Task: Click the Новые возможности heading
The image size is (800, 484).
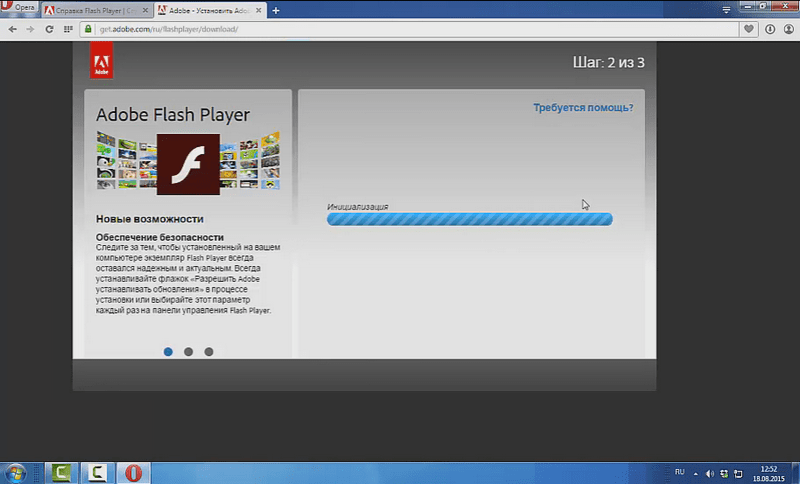Action: point(149,219)
